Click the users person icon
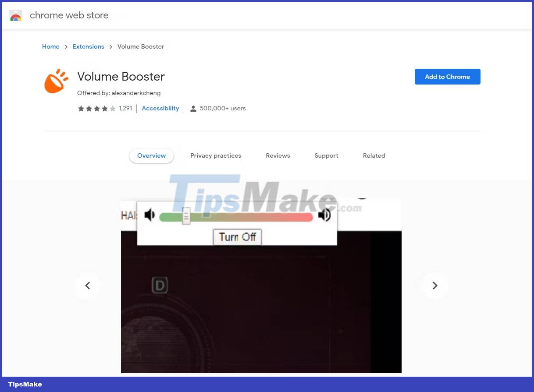534x392 pixels. [193, 109]
